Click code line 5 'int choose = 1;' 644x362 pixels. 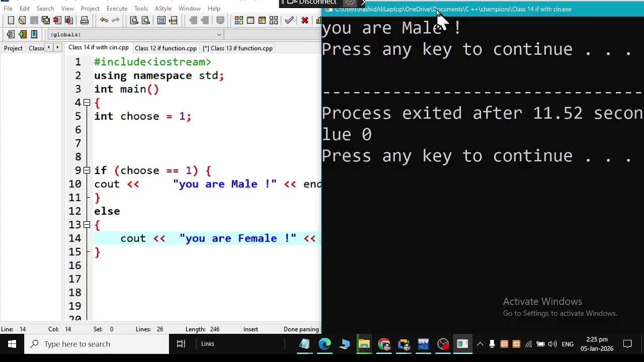tap(142, 116)
